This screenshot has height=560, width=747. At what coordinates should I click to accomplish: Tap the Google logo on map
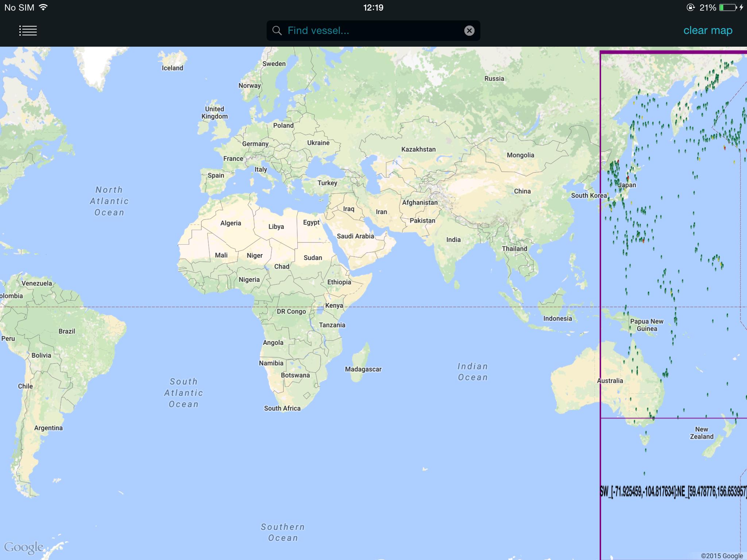(24, 547)
